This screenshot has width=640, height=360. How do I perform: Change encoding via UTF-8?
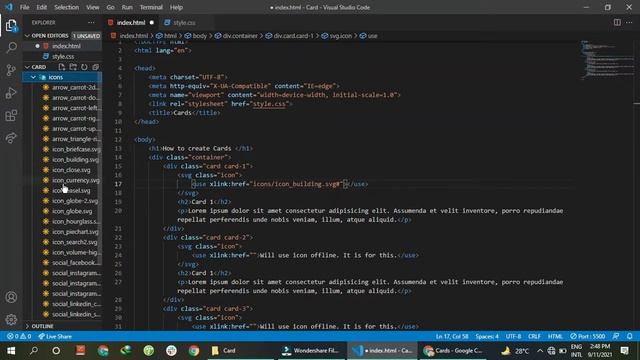point(513,336)
